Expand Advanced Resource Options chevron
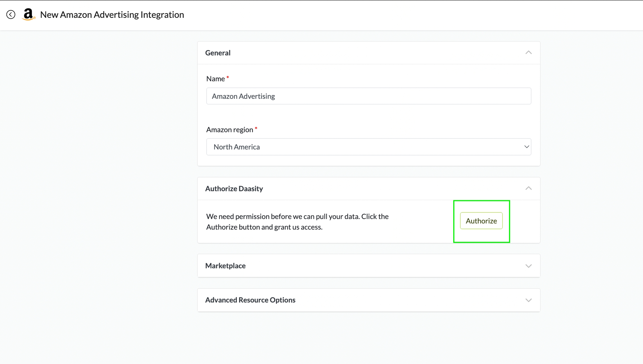Image resolution: width=643 pixels, height=364 pixels. 528,300
